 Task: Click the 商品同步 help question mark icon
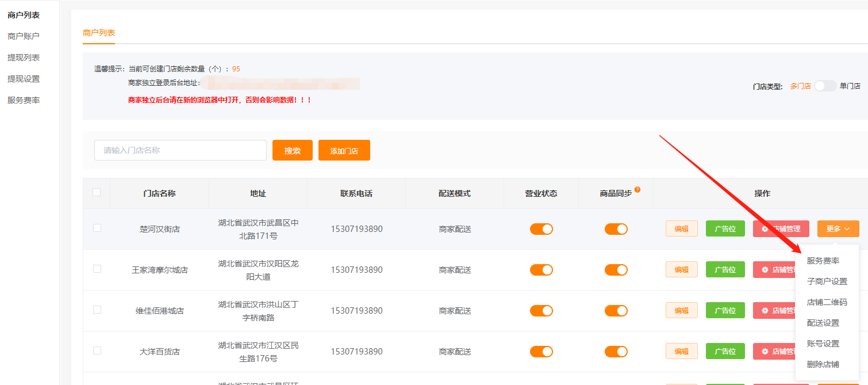pos(637,189)
